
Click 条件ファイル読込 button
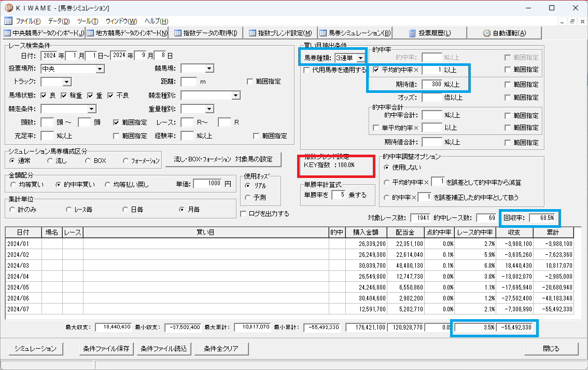point(164,349)
